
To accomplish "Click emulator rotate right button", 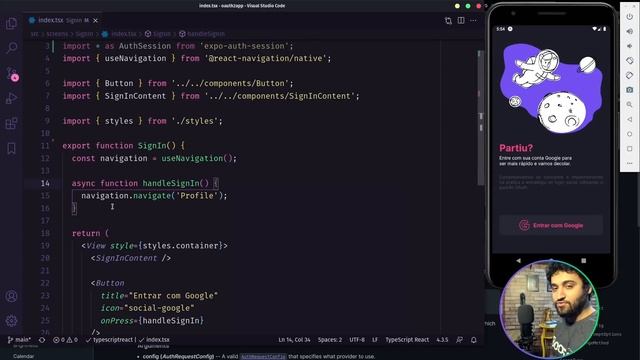I will tap(629, 76).
